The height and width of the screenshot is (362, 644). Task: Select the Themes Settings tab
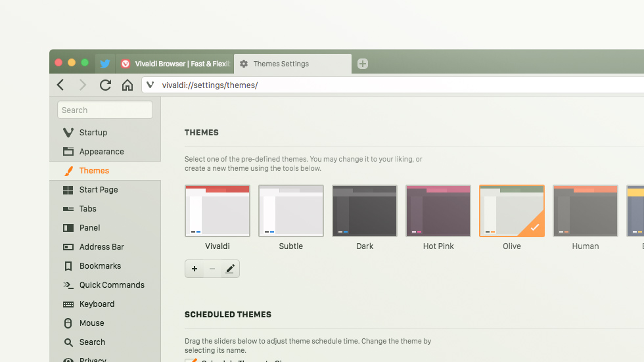click(x=292, y=64)
